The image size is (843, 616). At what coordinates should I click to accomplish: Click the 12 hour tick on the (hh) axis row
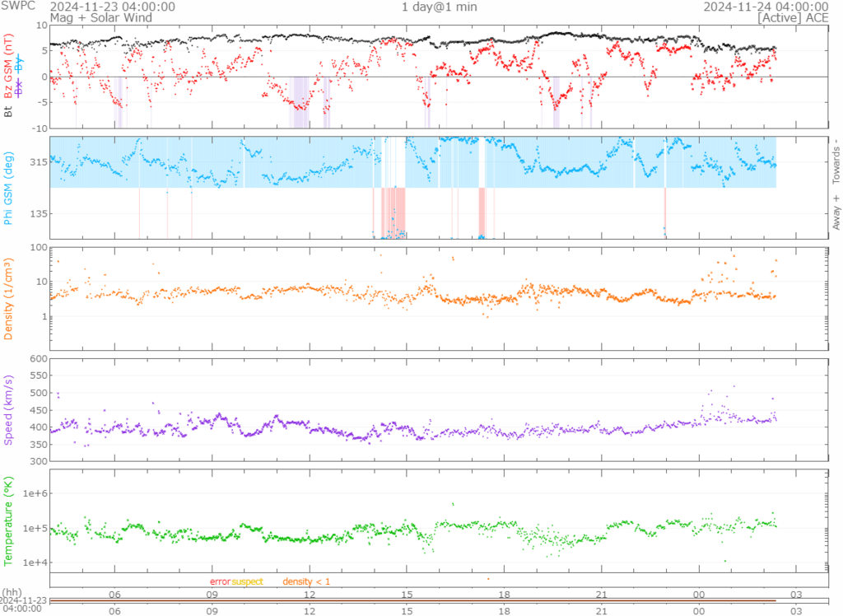[x=310, y=595]
